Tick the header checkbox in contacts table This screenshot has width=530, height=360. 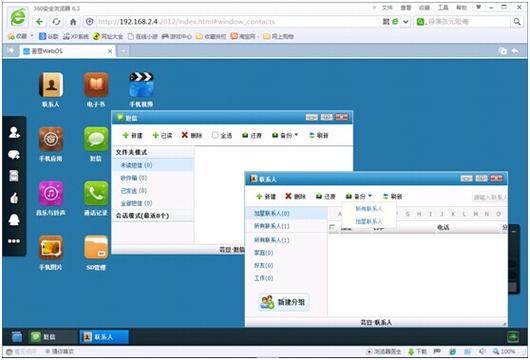point(333,227)
